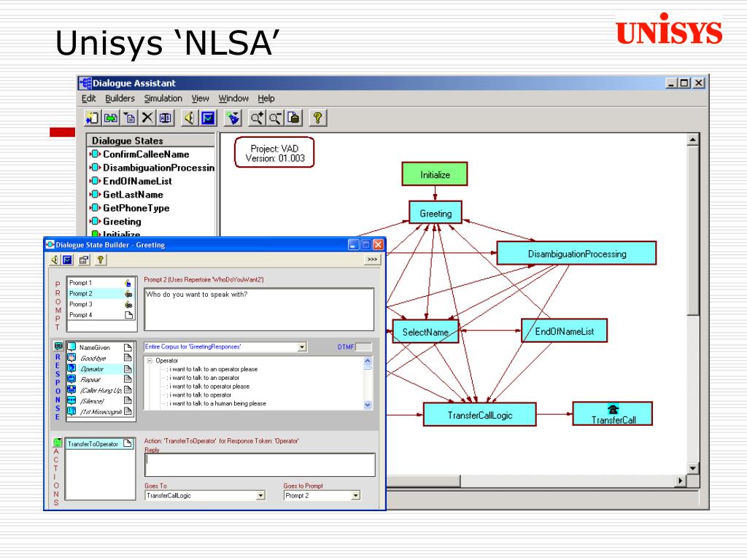
Task: Click the page icon beside TransferToOperator action
Action: [127, 443]
